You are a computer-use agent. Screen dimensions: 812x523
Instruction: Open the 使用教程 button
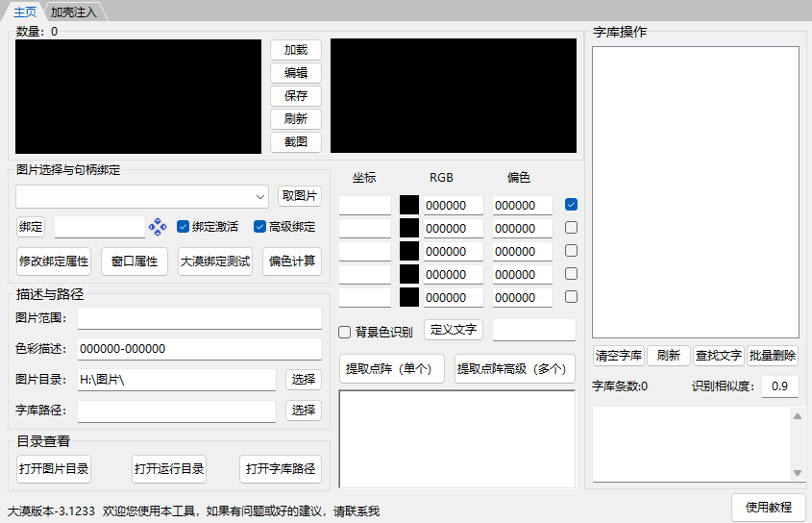(x=769, y=508)
